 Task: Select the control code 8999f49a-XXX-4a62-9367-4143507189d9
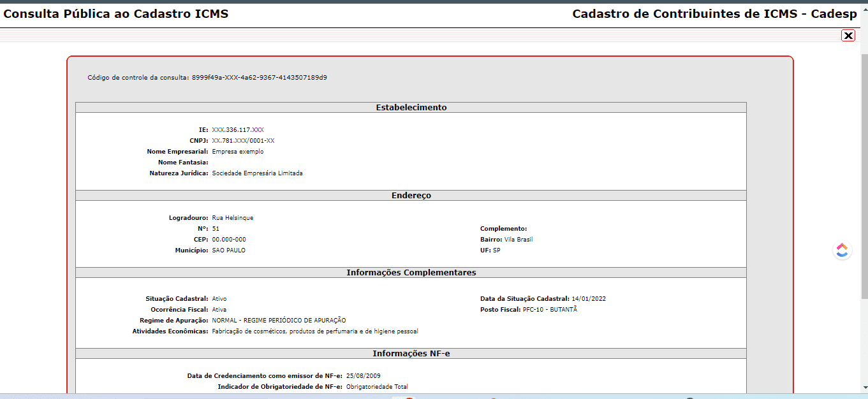[260, 78]
